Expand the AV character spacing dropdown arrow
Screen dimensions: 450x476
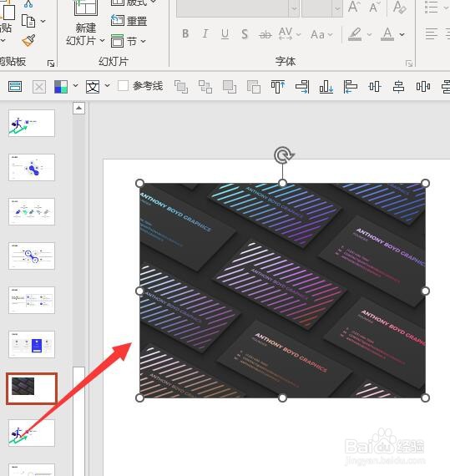click(298, 34)
